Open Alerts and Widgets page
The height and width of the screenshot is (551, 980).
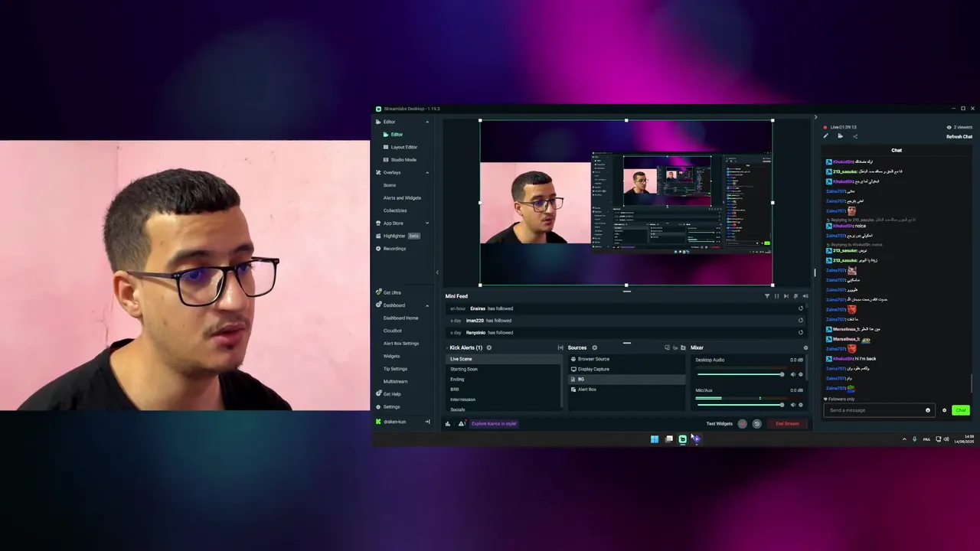coord(402,198)
